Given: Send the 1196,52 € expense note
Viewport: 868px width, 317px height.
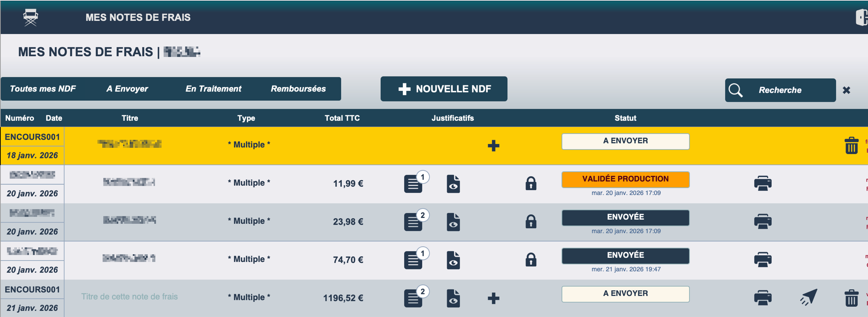Looking at the screenshot, I should click(x=809, y=297).
